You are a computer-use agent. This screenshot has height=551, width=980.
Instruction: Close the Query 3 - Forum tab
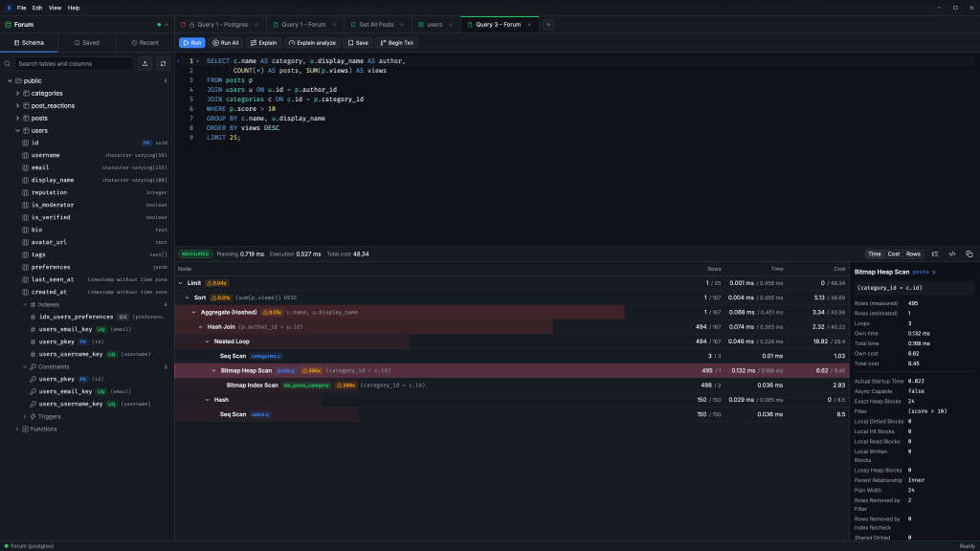[529, 25]
